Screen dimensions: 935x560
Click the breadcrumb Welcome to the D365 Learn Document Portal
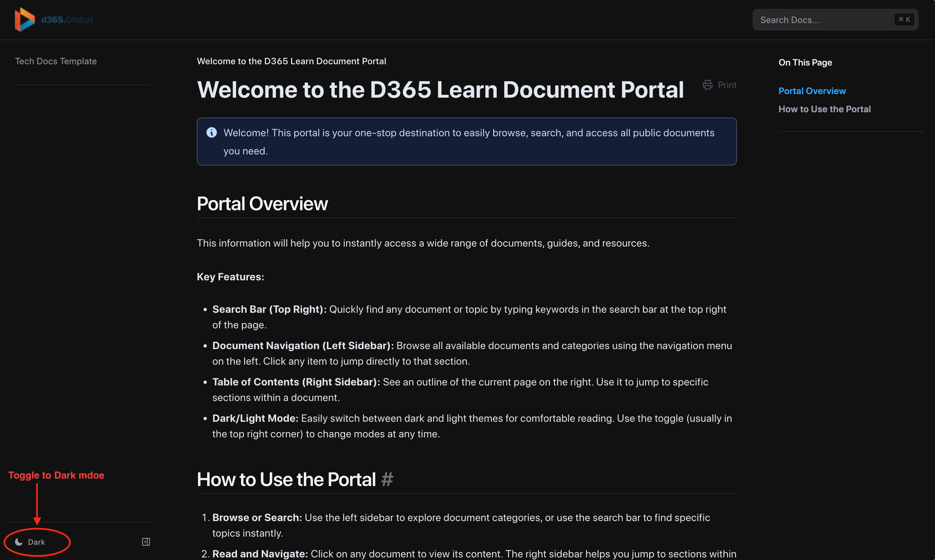point(292,61)
